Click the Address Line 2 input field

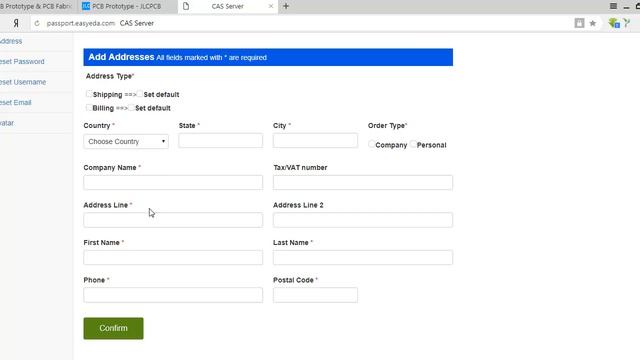(363, 220)
